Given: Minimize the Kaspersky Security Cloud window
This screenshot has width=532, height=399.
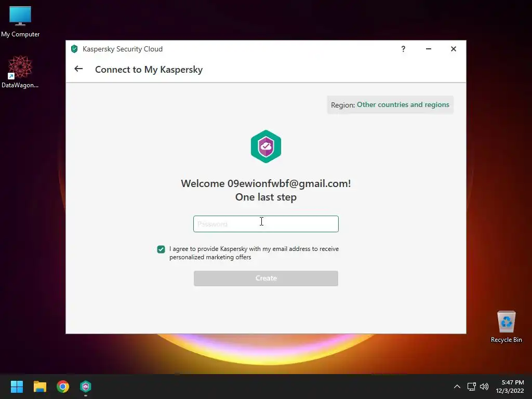Looking at the screenshot, I should pos(429,49).
